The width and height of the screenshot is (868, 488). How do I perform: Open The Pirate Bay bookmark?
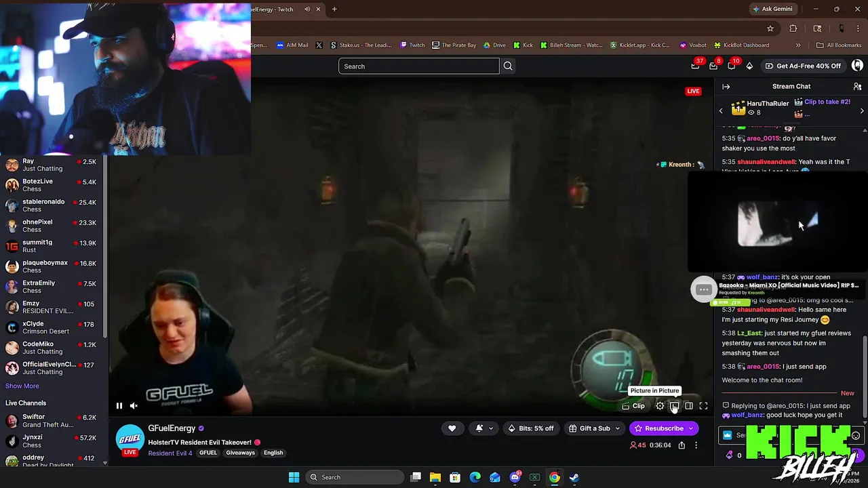(454, 45)
